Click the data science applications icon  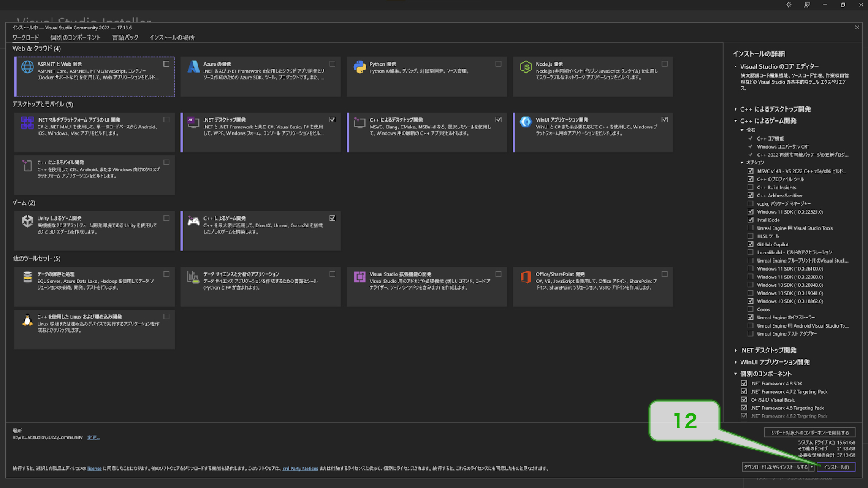[x=193, y=277]
